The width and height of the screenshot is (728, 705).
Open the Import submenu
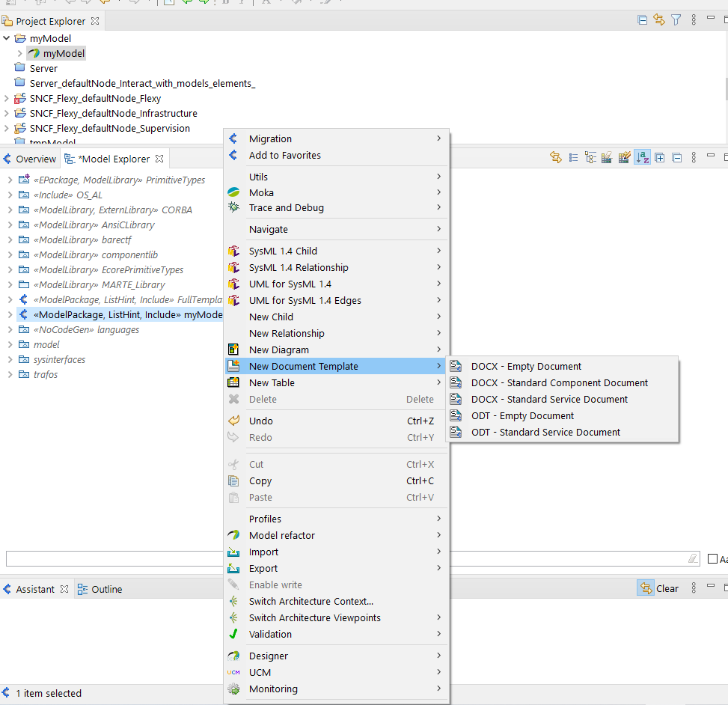(337, 552)
